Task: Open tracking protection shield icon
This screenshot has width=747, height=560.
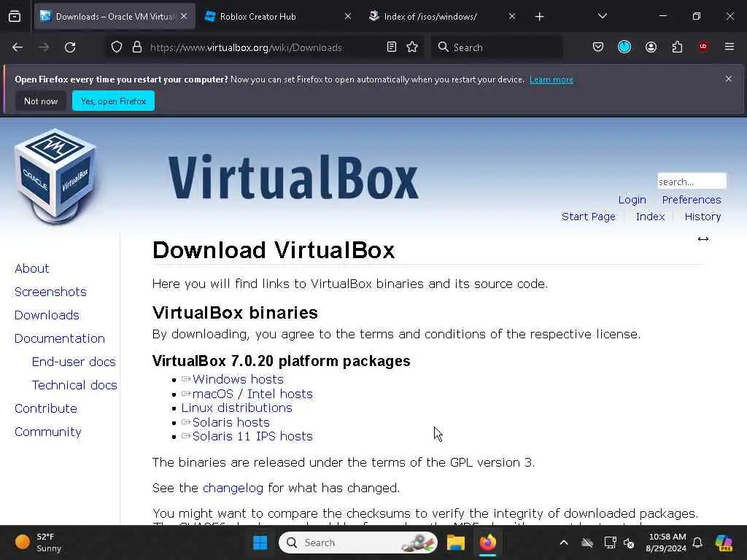Action: [117, 47]
